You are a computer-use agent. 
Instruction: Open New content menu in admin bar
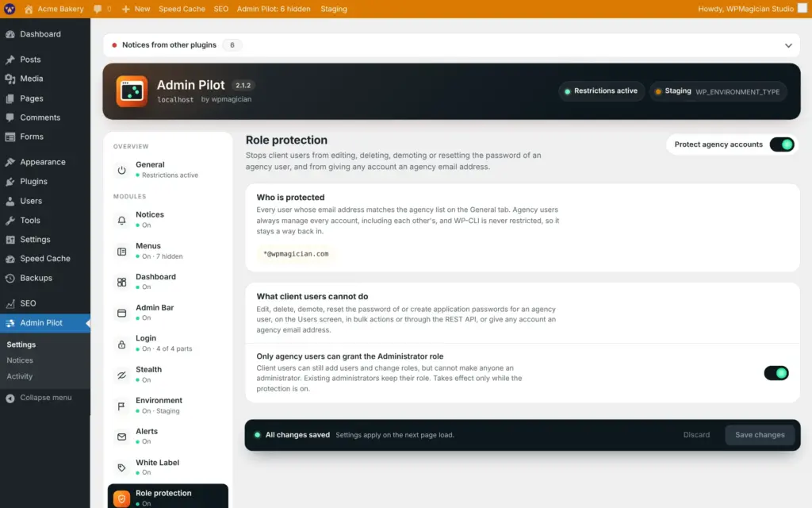[x=136, y=9]
